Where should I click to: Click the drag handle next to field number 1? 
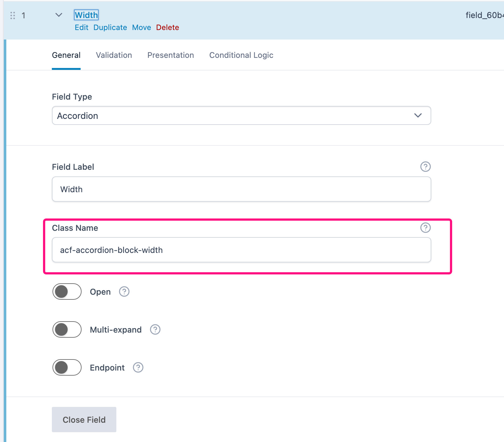coord(13,15)
